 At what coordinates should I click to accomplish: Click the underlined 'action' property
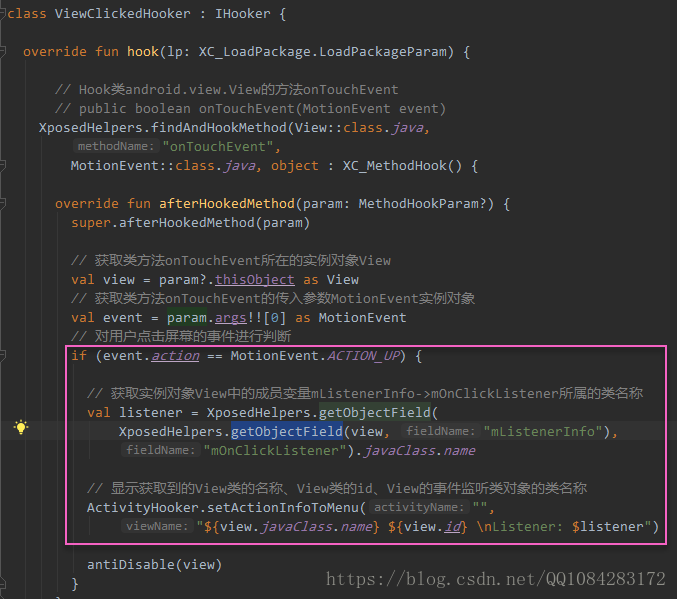pos(175,356)
